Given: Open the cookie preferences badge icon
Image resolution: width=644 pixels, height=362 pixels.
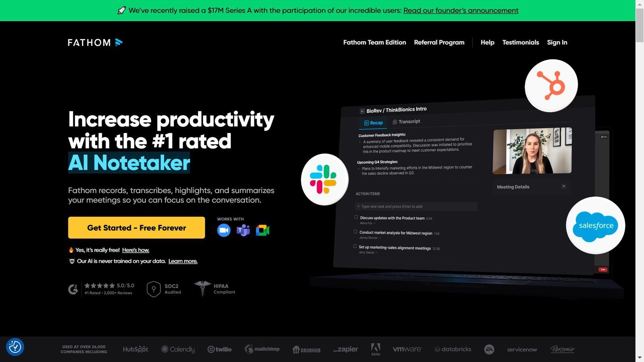Looking at the screenshot, I should pyautogui.click(x=15, y=347).
